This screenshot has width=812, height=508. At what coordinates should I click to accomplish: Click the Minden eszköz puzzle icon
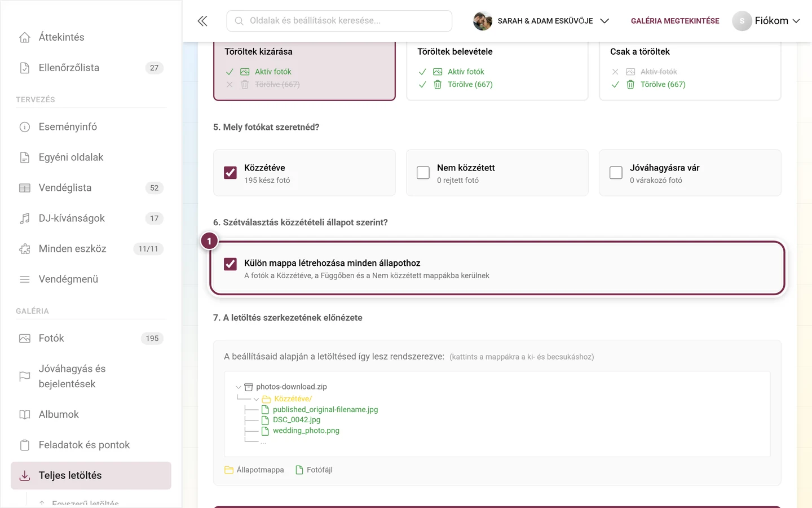click(x=25, y=249)
